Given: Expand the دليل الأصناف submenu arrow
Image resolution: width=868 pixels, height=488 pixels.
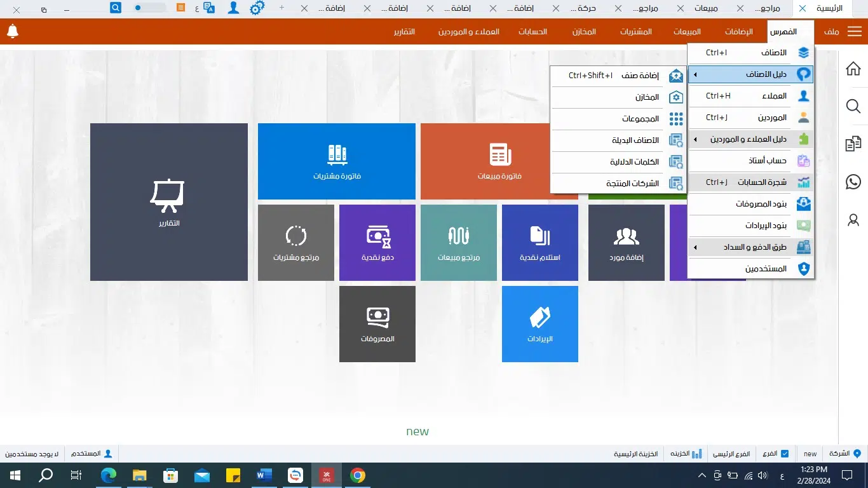Looking at the screenshot, I should pyautogui.click(x=695, y=74).
